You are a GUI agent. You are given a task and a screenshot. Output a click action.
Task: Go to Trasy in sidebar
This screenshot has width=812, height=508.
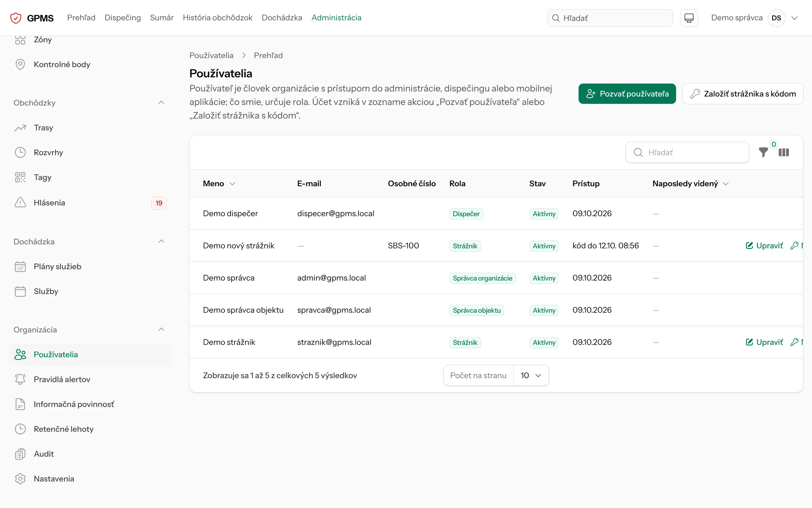pyautogui.click(x=90, y=128)
